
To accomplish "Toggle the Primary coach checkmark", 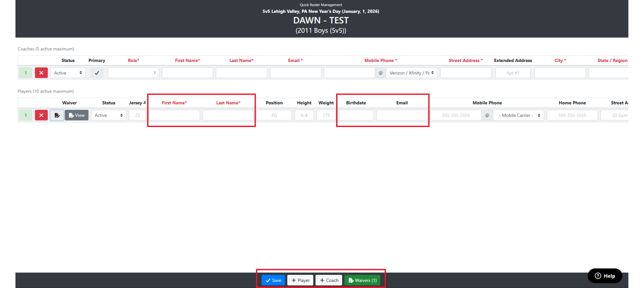I will (x=97, y=73).
